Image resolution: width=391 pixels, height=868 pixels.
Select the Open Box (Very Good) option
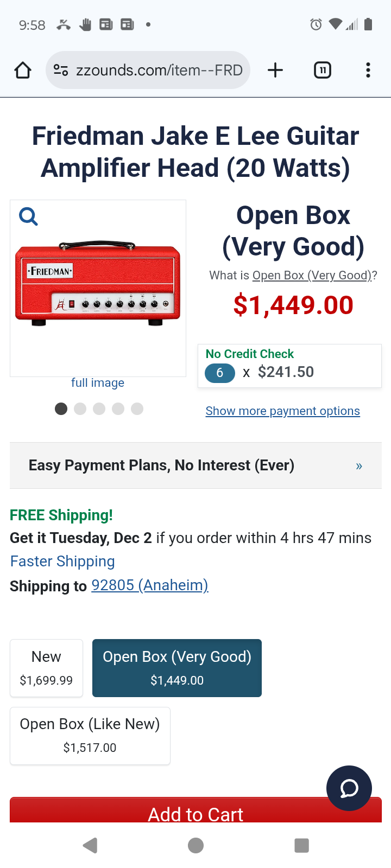tap(176, 668)
